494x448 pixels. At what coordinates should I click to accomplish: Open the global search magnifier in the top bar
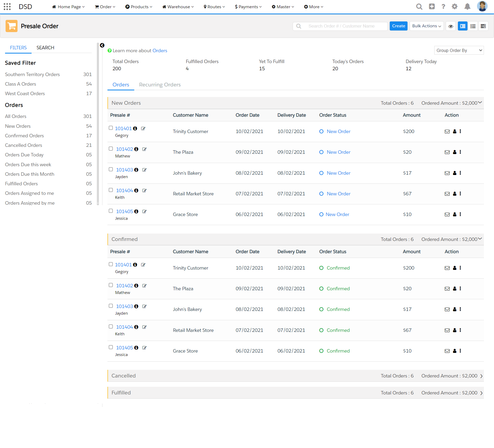pos(419,7)
